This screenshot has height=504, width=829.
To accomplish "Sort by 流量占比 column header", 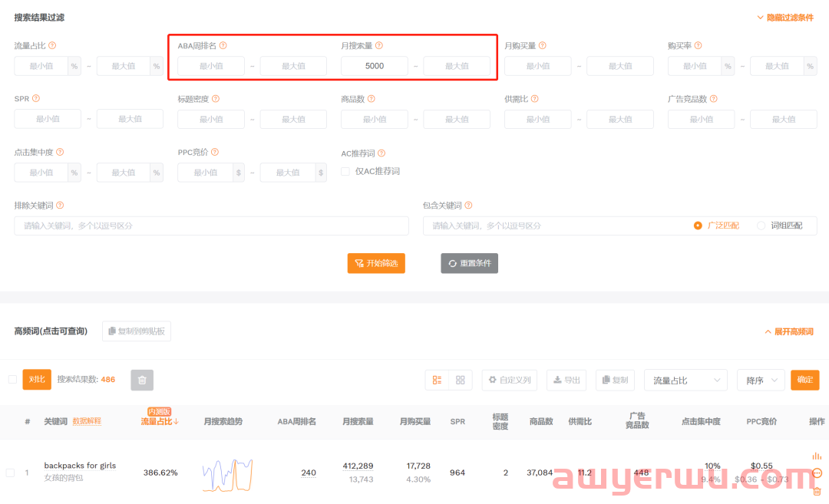I will [159, 421].
